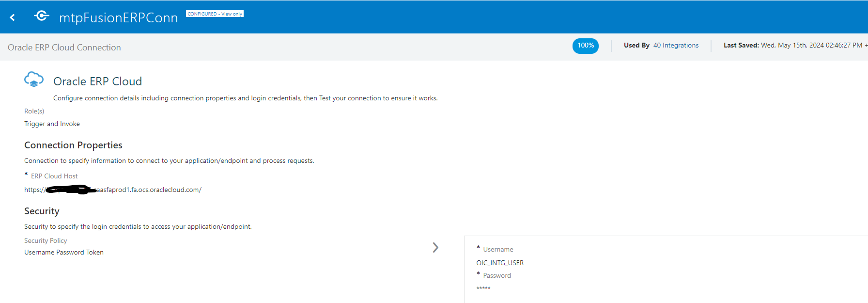Click the Oracle ERP Cloud heading

point(97,81)
